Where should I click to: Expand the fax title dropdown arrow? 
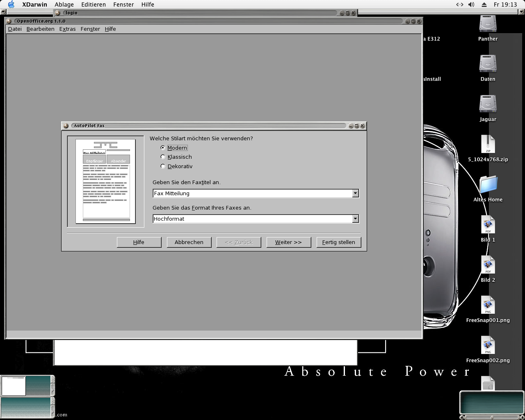(x=355, y=193)
